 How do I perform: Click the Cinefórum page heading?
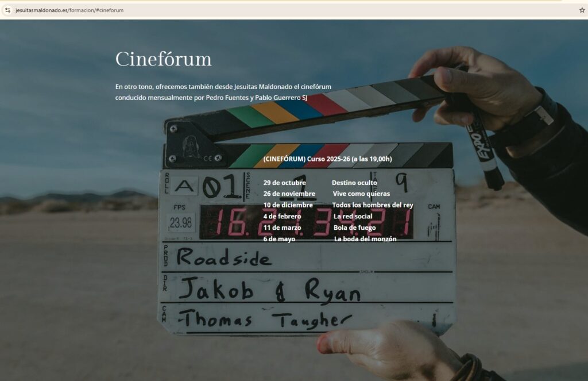coord(163,59)
